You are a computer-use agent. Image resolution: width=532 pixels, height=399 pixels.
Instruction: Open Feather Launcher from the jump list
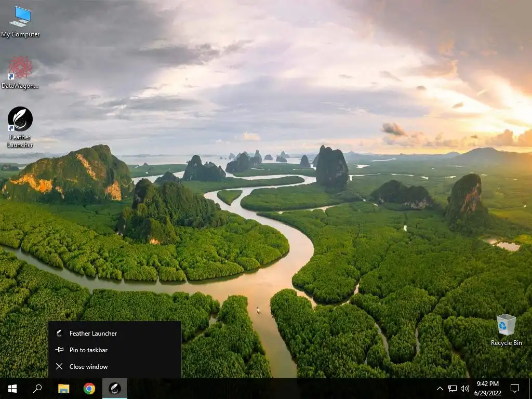[115, 333]
